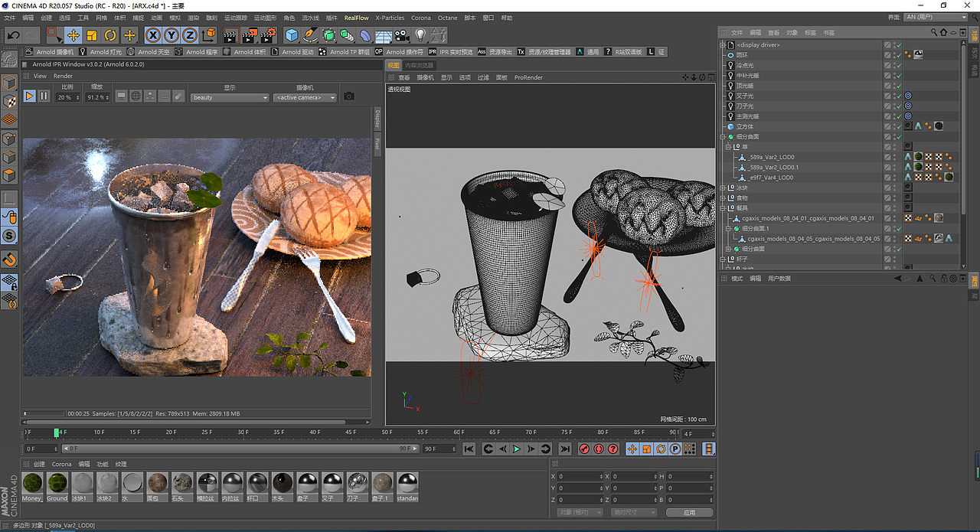Screen dimensions: 980x532
Task: Select the Move tool in top toolbar
Action: pos(73,35)
